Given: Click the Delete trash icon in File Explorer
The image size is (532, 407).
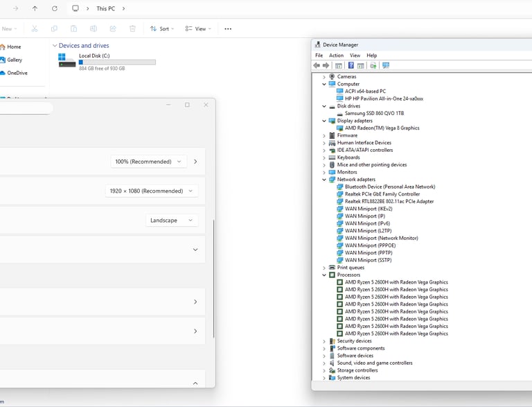Looking at the screenshot, I should pos(133,29).
